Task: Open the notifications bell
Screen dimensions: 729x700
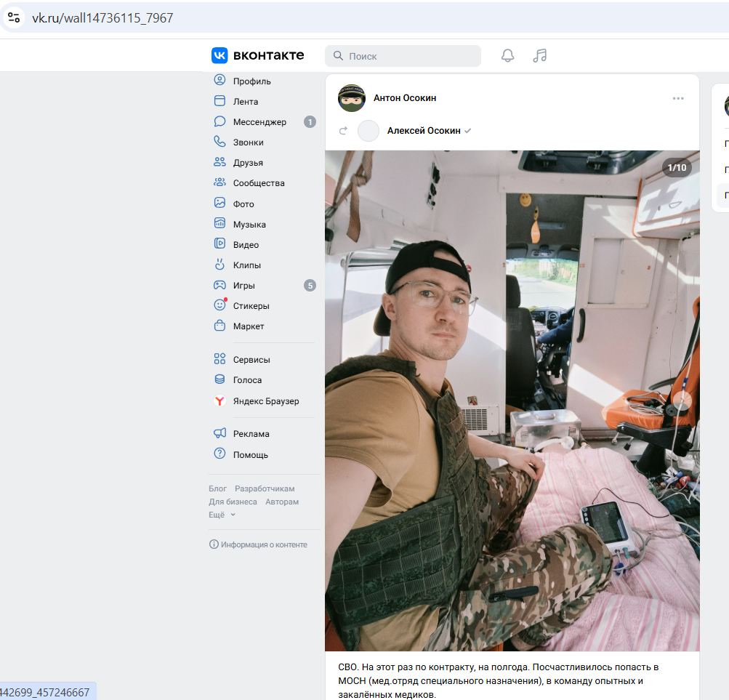Action: pyautogui.click(x=508, y=56)
